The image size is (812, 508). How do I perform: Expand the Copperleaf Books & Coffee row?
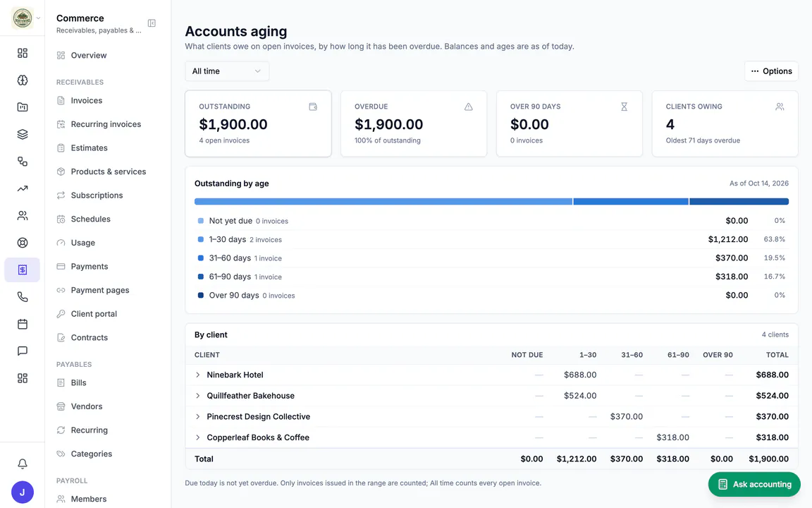pos(198,437)
